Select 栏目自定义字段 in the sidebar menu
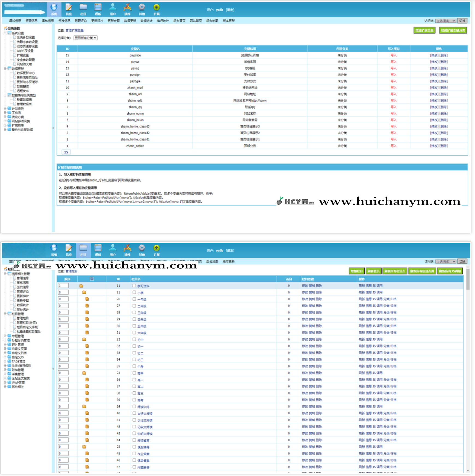Screen dimensions: 475x476 27,327
